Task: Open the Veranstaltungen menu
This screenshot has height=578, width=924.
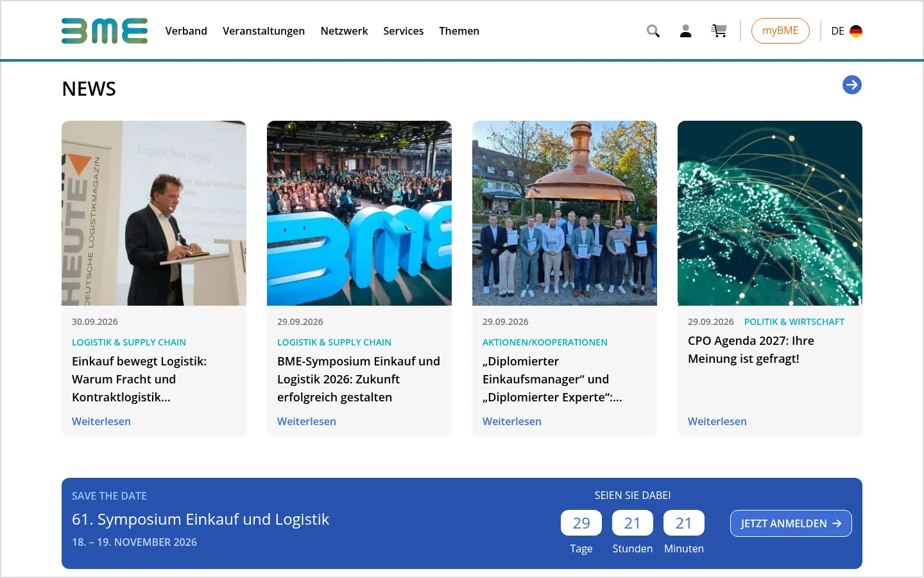Action: 264,31
